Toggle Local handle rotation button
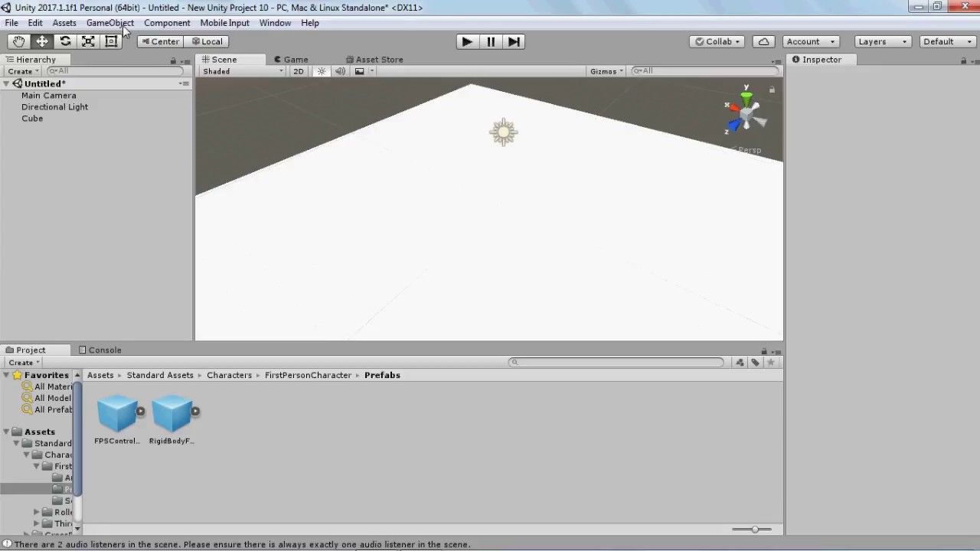The height and width of the screenshot is (551, 980). [207, 41]
